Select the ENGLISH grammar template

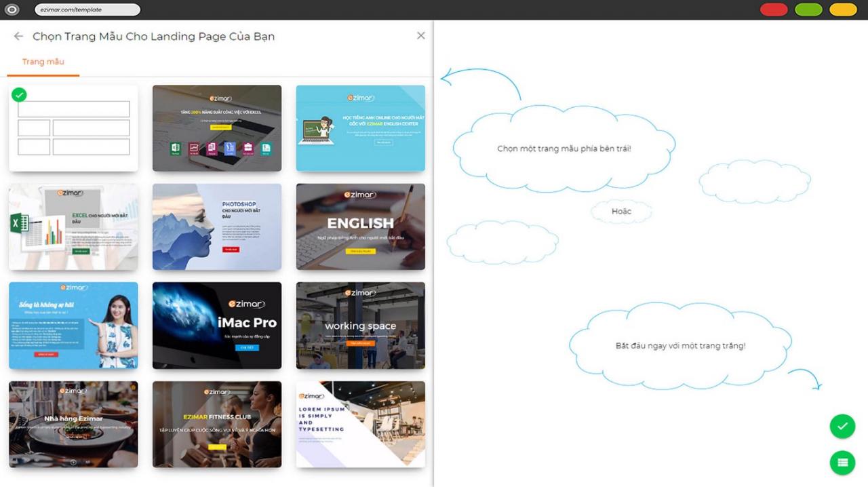tap(360, 227)
